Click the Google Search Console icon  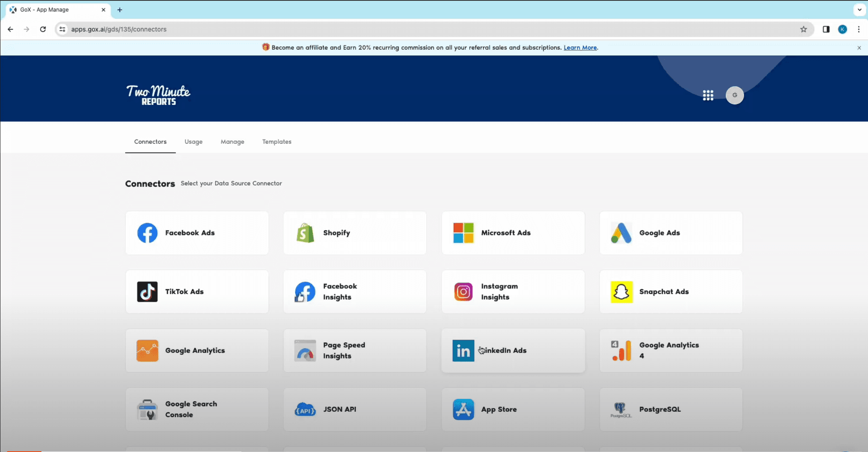(147, 409)
